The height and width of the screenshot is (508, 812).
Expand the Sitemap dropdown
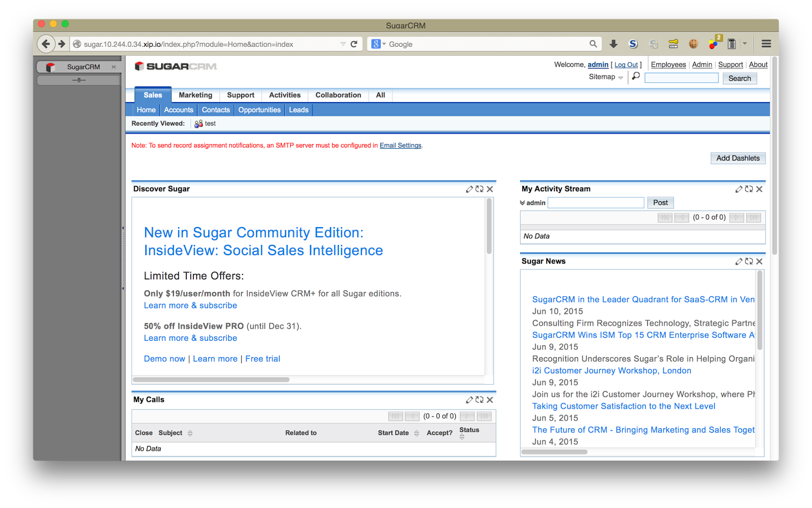pyautogui.click(x=621, y=78)
